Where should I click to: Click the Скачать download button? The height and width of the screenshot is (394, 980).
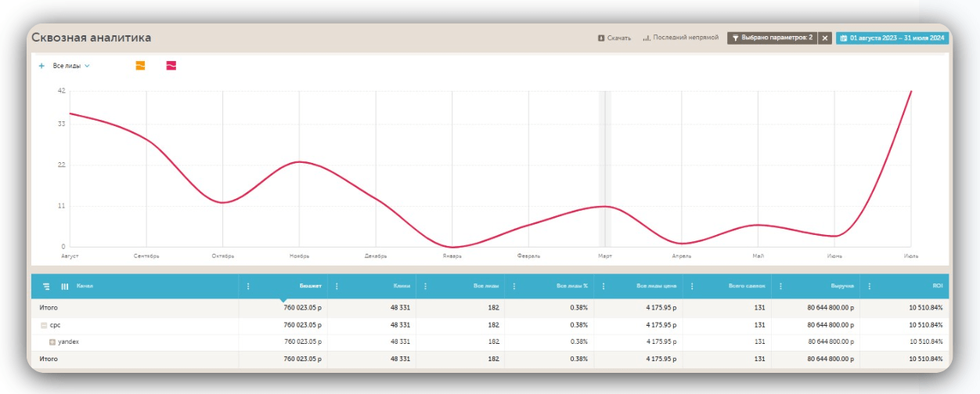click(614, 38)
